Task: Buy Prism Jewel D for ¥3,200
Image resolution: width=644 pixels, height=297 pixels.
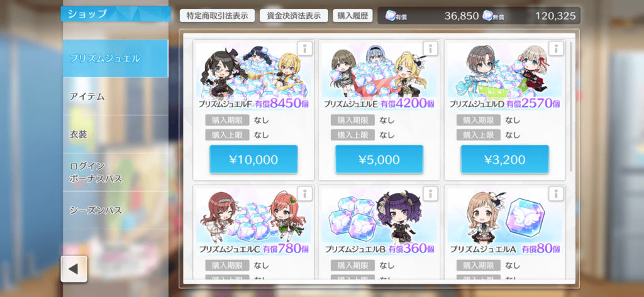Action: [505, 159]
